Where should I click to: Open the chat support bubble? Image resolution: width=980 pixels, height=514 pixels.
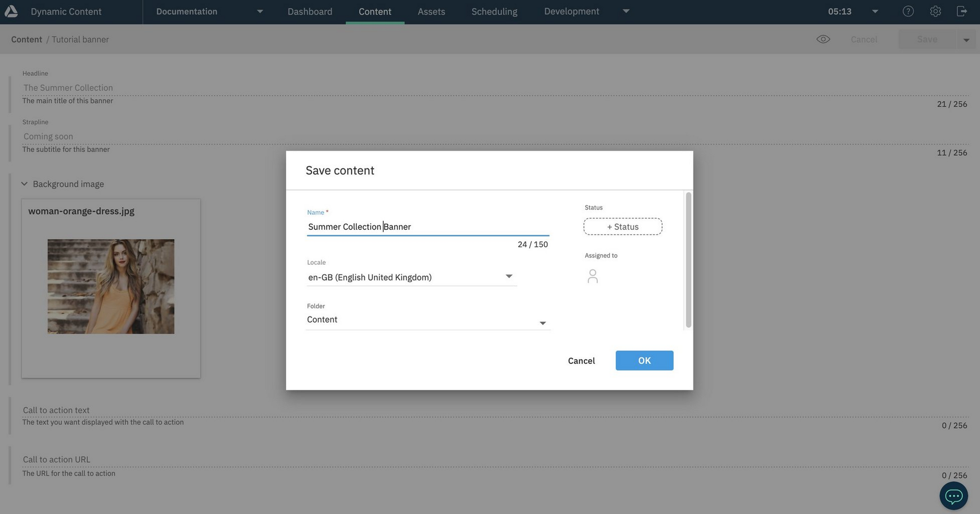[x=953, y=496]
